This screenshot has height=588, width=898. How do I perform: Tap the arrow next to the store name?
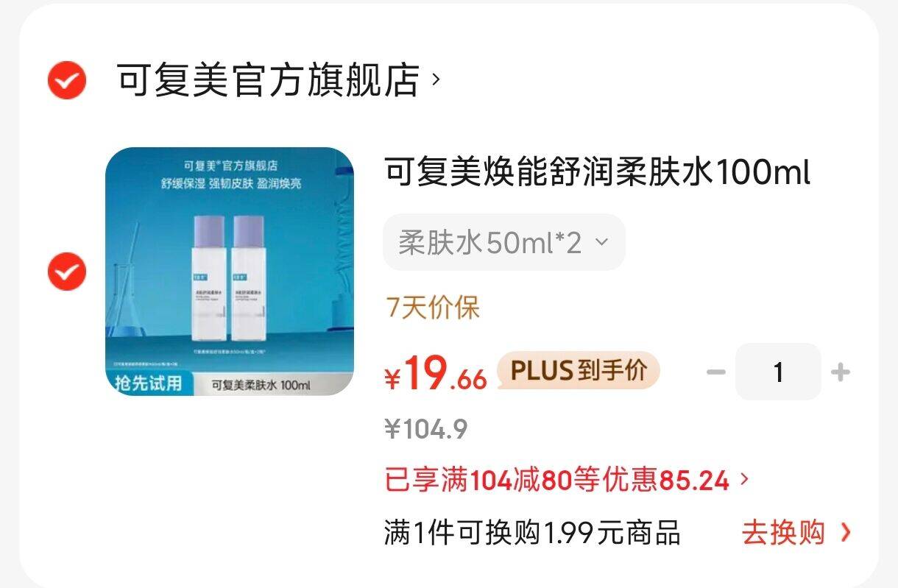pos(436,78)
